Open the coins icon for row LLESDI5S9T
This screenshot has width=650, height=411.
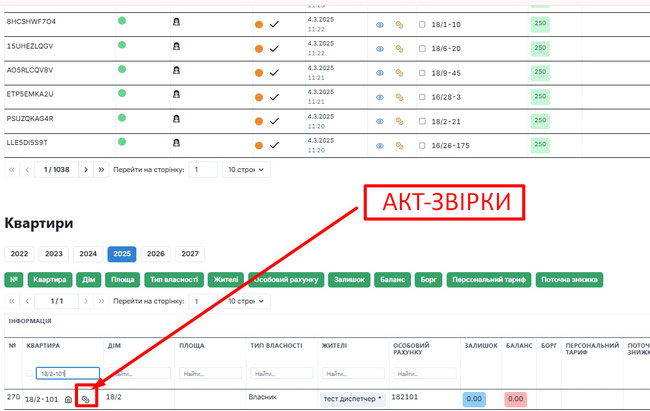[399, 146]
